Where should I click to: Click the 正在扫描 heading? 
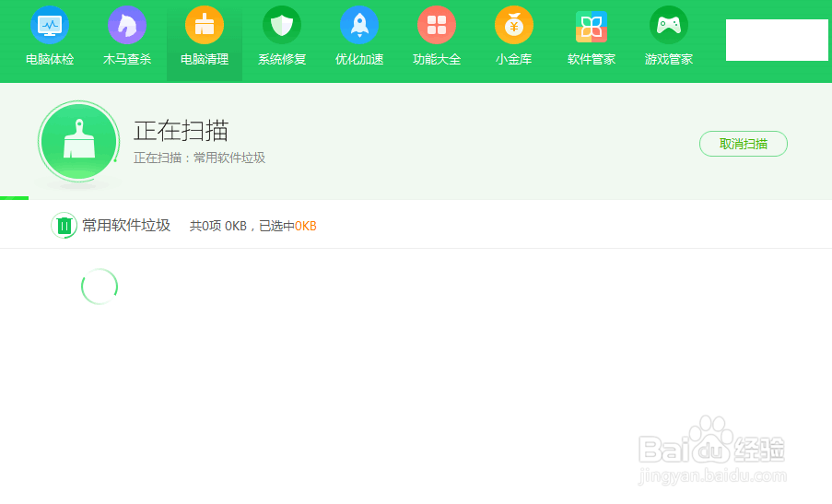point(181,131)
